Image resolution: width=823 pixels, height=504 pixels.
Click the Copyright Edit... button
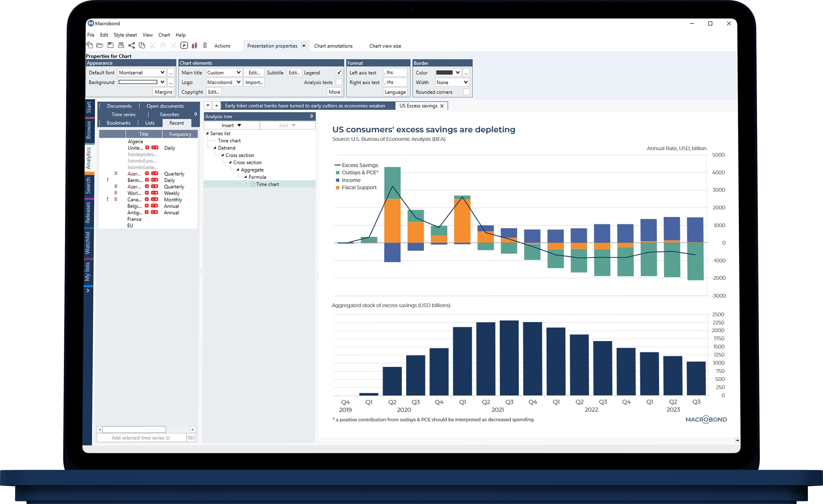coord(214,92)
